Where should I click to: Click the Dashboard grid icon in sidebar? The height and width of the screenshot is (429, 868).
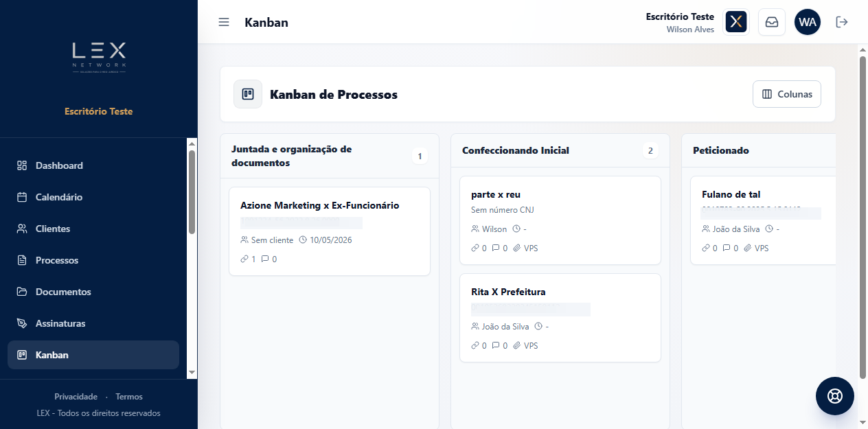click(22, 165)
